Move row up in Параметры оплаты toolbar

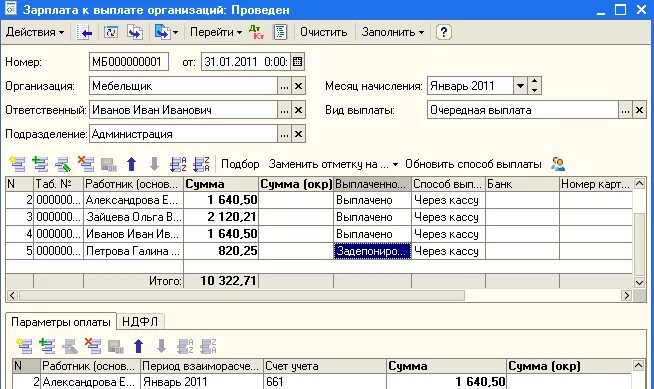click(138, 346)
